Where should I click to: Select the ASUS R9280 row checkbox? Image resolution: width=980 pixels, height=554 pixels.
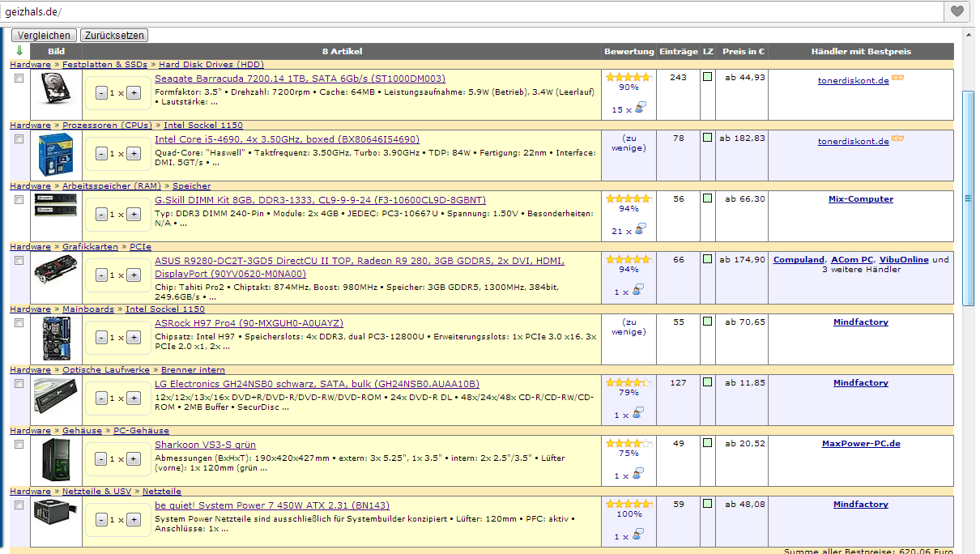[19, 261]
